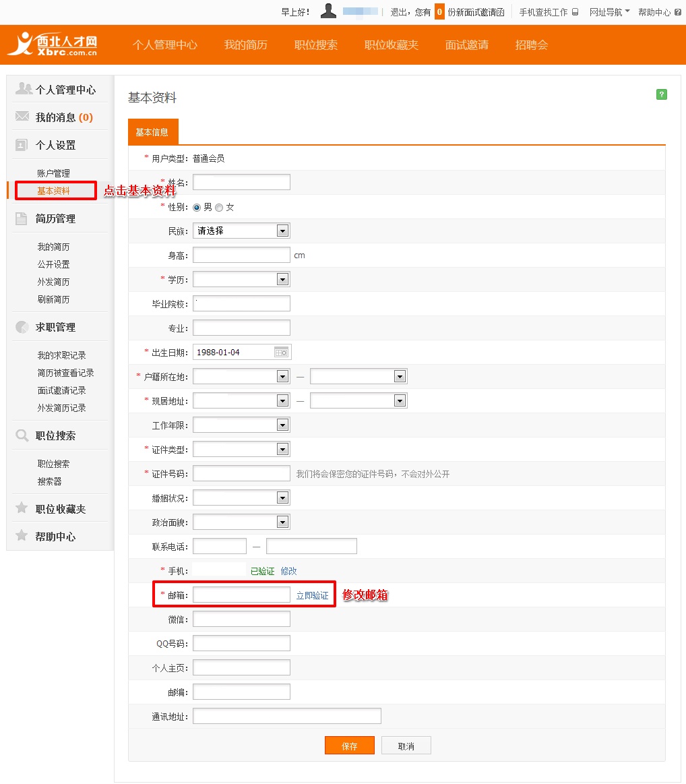
Task: Click the orange 保存 button
Action: pyautogui.click(x=349, y=745)
